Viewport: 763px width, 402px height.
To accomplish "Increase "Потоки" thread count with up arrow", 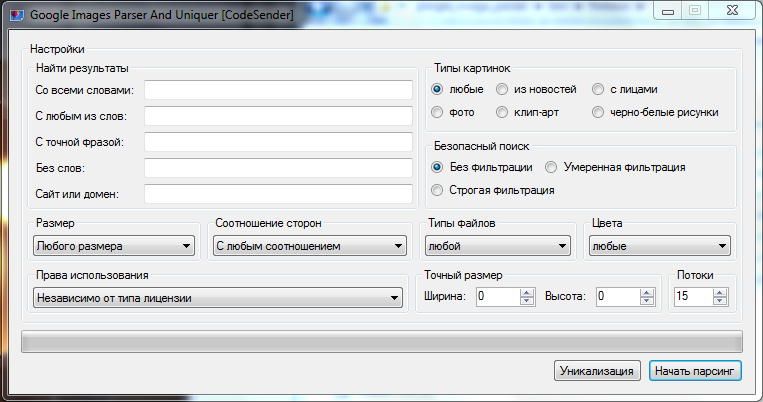I will [x=720, y=292].
